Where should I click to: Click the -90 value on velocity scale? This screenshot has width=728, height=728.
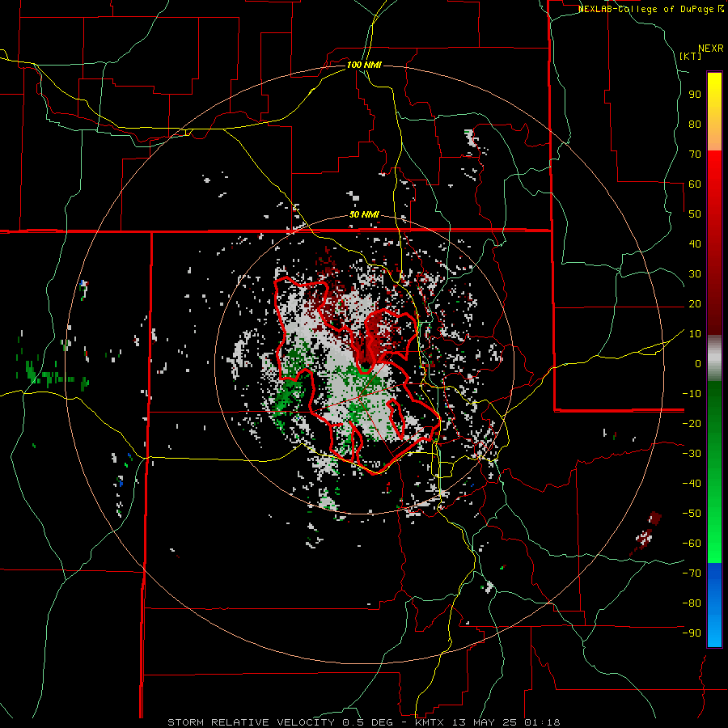point(692,633)
